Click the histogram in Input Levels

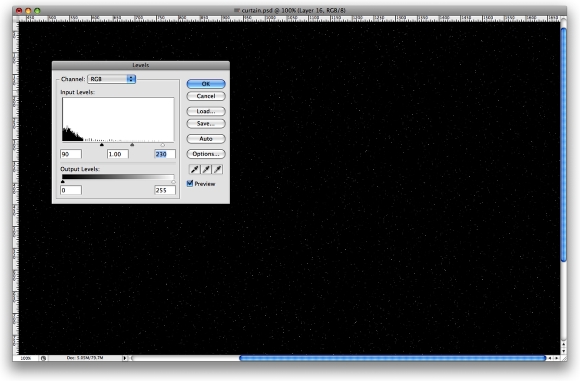coord(118,119)
